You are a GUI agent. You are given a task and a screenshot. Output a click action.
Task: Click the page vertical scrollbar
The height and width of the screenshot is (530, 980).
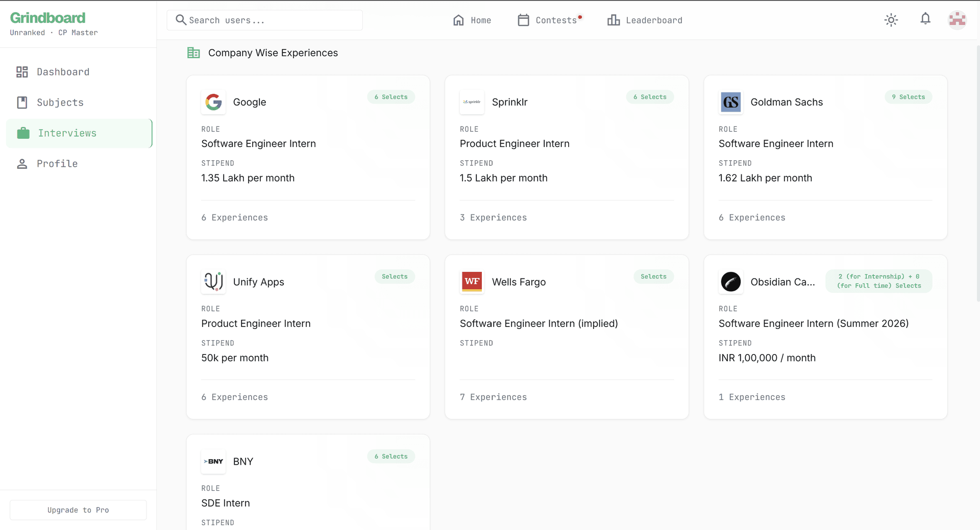coord(978,173)
